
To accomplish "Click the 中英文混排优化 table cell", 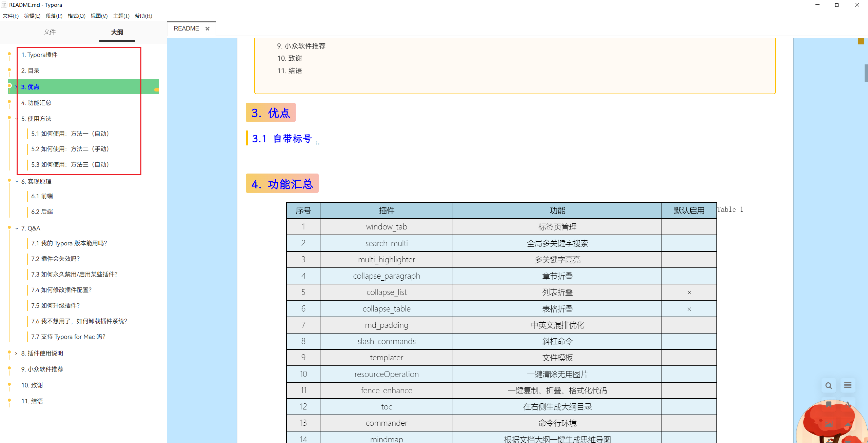I will point(557,325).
